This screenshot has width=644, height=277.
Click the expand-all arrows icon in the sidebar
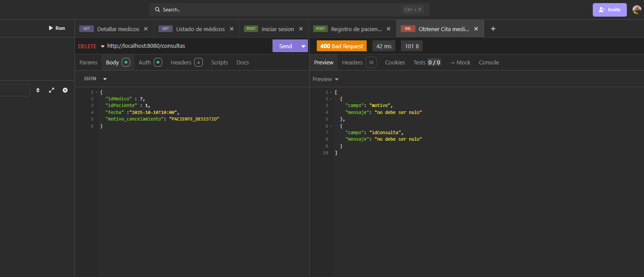click(x=52, y=90)
